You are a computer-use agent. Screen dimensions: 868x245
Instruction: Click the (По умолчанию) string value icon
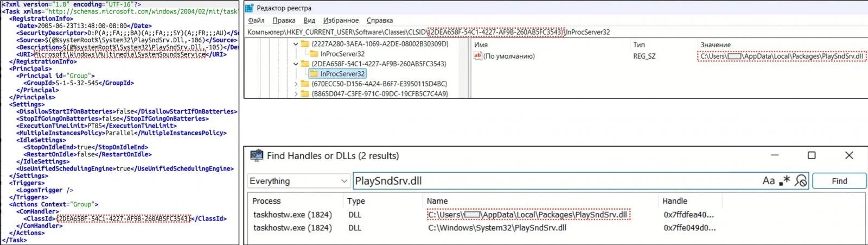[x=478, y=56]
